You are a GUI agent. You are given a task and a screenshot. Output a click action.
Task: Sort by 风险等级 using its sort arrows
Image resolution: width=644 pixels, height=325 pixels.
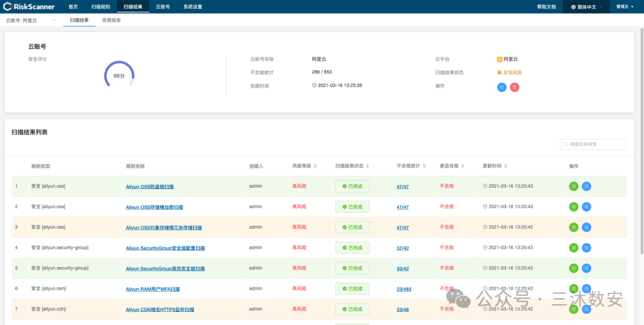coord(315,166)
